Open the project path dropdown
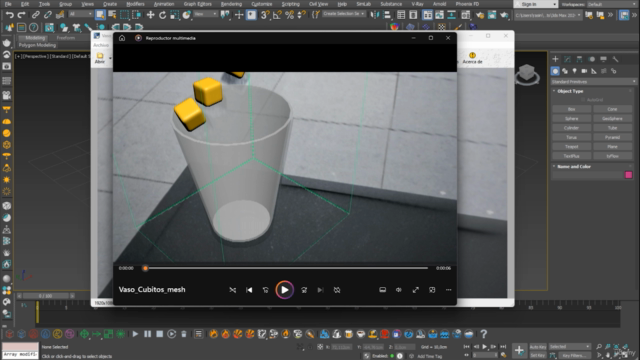This screenshot has height=360, width=640. (548, 15)
